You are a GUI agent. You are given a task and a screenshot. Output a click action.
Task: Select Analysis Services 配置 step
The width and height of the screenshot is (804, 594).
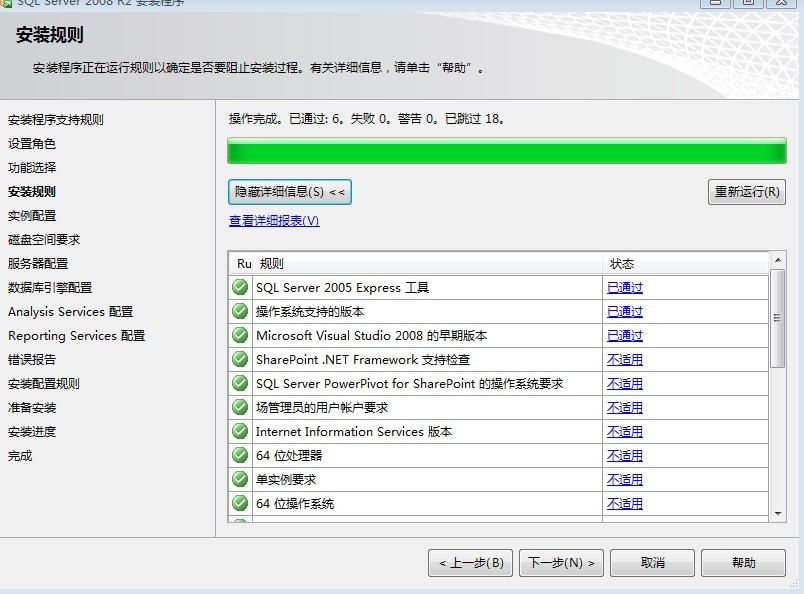coord(70,312)
